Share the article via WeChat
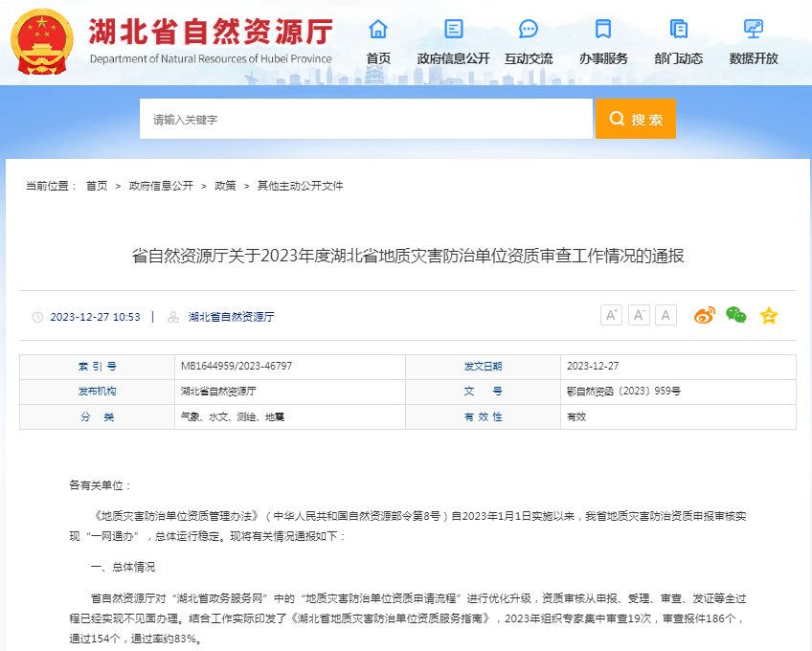This screenshot has width=812, height=651. tap(735, 315)
